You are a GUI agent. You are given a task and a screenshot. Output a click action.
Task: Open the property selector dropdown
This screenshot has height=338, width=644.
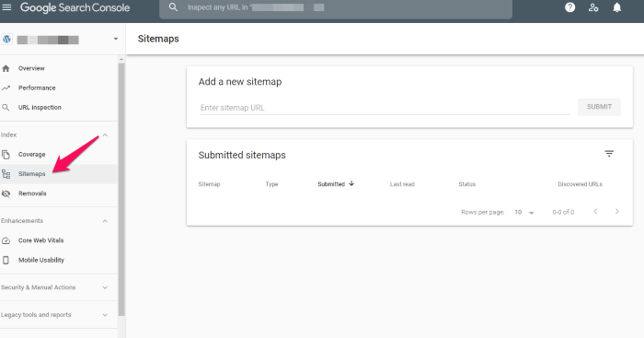coord(116,39)
